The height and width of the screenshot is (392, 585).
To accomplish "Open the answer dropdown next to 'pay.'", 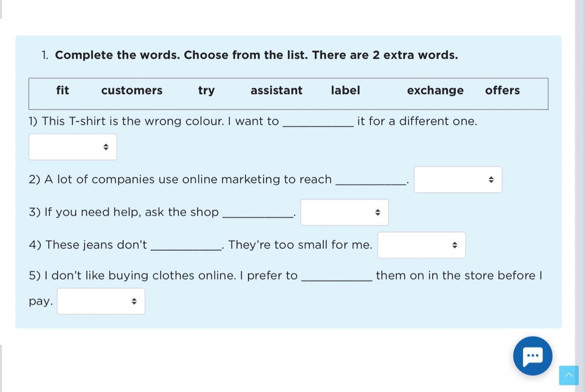I will [x=101, y=301].
